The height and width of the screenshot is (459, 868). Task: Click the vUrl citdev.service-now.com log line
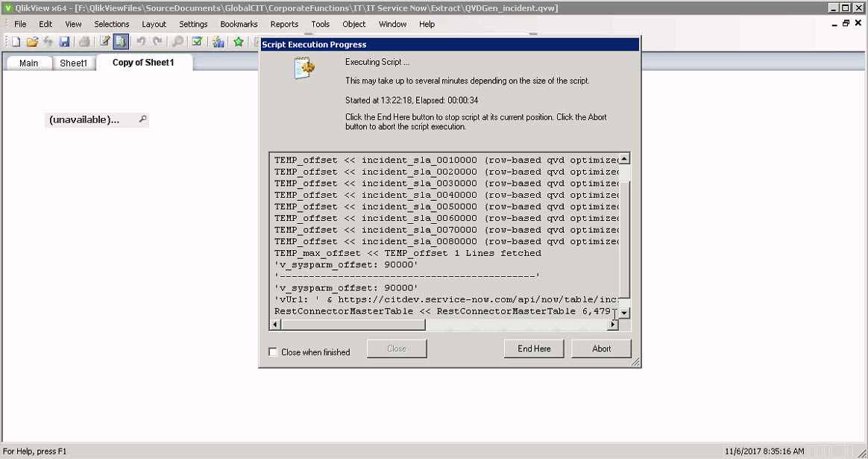point(446,300)
